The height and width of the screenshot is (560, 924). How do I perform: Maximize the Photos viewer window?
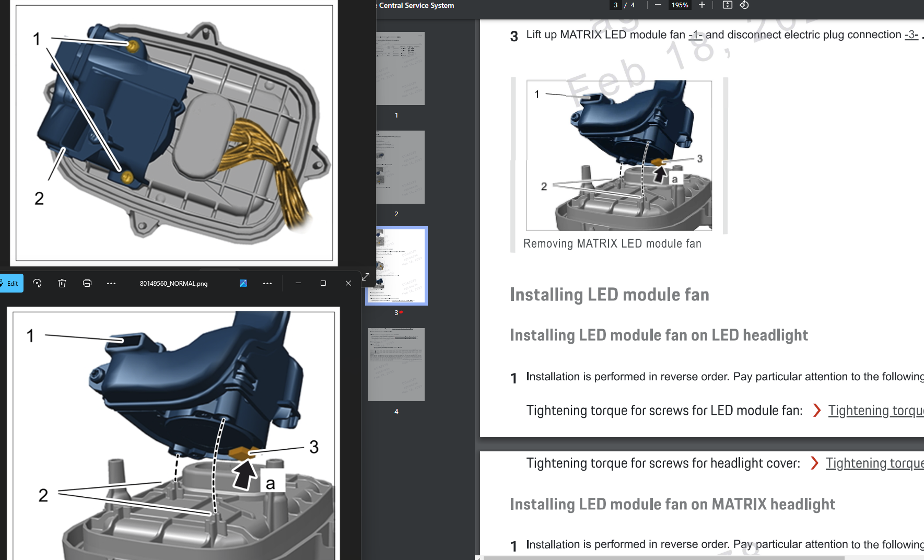coord(323,283)
